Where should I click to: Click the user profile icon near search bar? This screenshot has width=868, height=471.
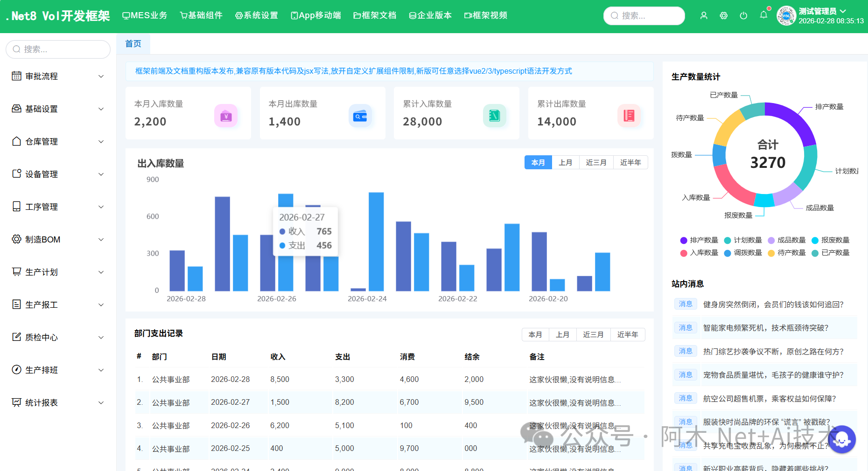(x=704, y=15)
